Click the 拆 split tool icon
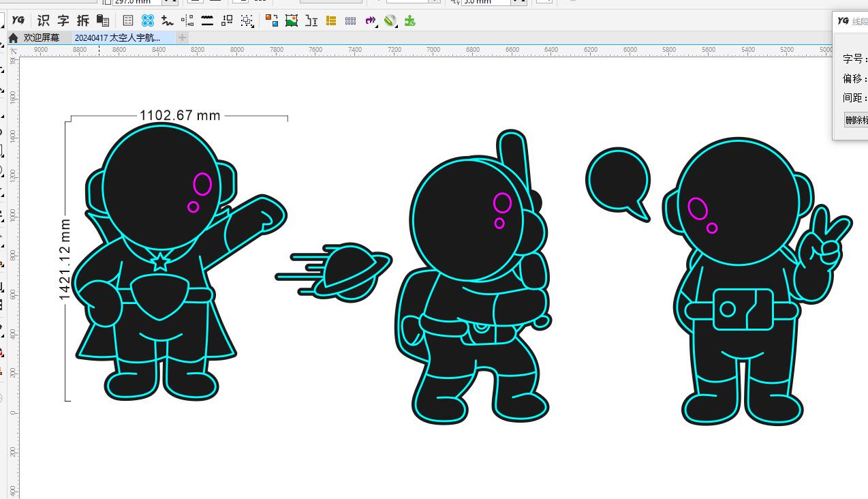The width and height of the screenshot is (868, 499). [83, 20]
